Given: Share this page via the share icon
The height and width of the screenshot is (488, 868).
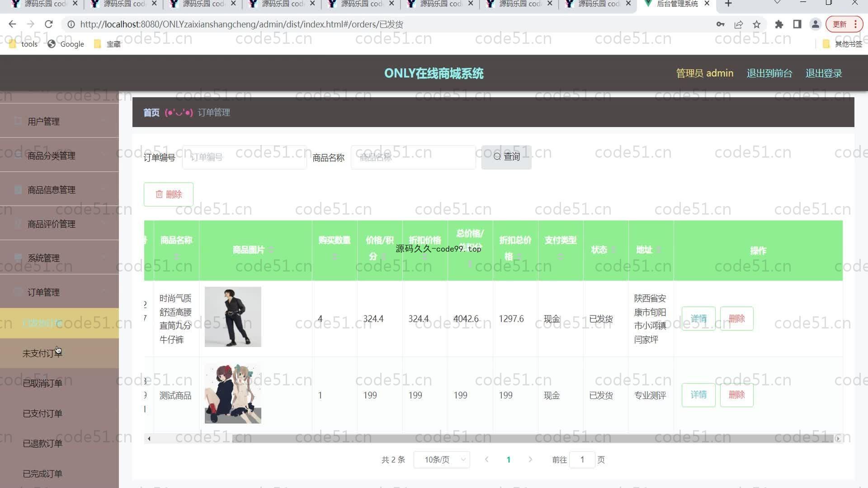Looking at the screenshot, I should point(739,24).
